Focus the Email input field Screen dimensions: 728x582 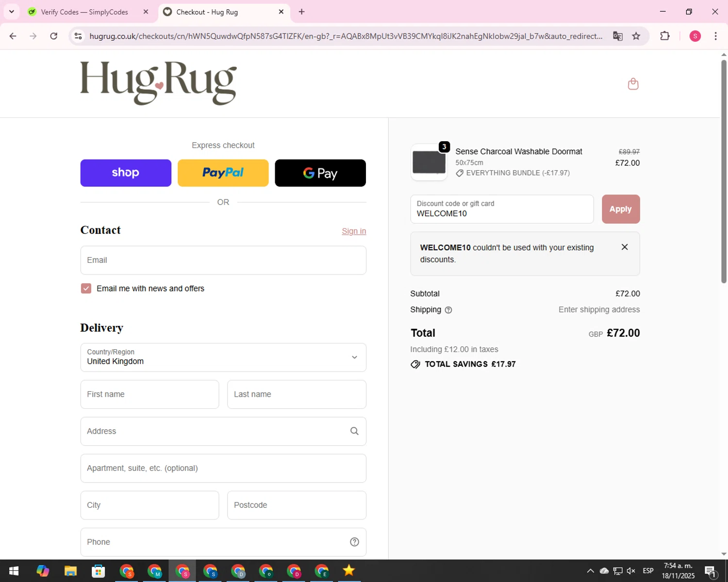click(x=223, y=260)
